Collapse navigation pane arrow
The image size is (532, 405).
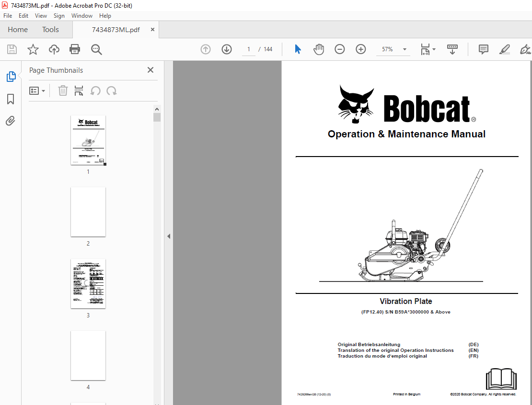[169, 236]
